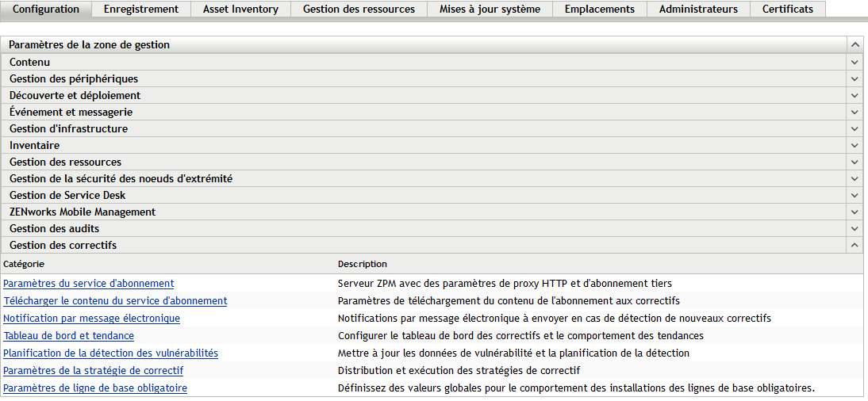Viewport: 868px width, 401px height.
Task: Open the Asset Inventory tab
Action: [240, 9]
